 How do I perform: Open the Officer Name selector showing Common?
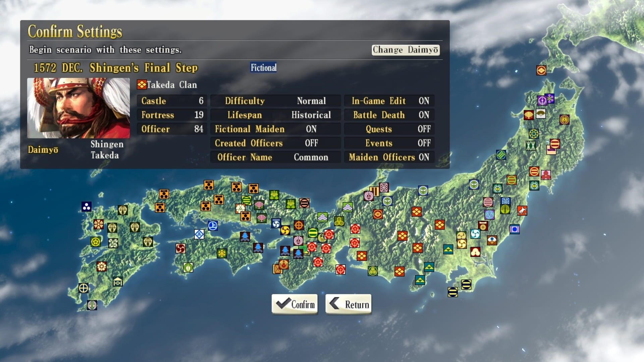[275, 157]
